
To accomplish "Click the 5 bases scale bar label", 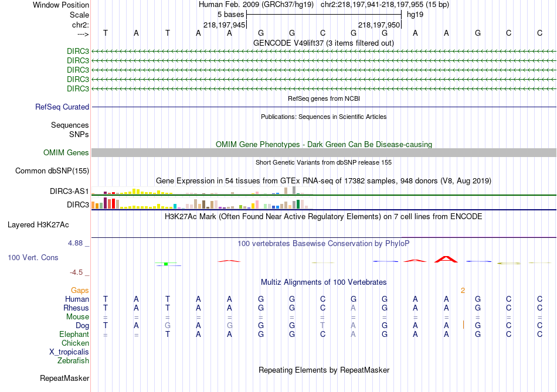I will click(230, 15).
